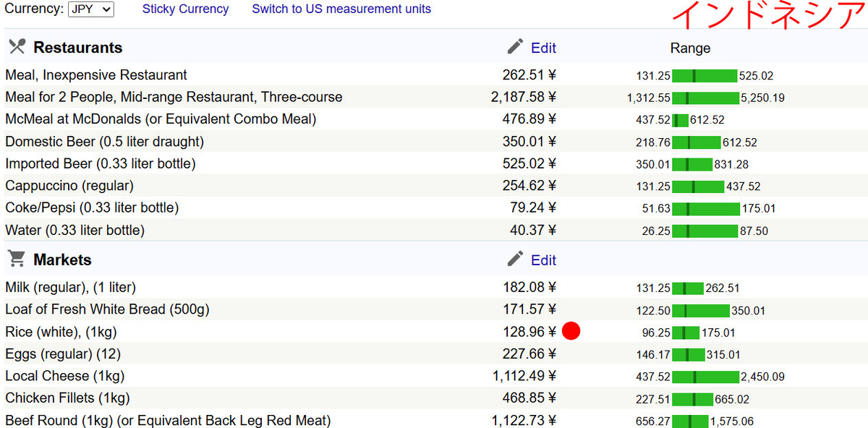Viewport: 868px width, 428px height.
Task: Click the Markets section heading
Action: point(62,260)
